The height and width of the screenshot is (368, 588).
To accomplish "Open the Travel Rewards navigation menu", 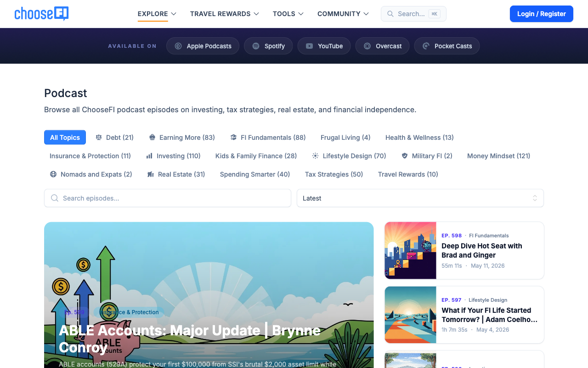I will (225, 14).
